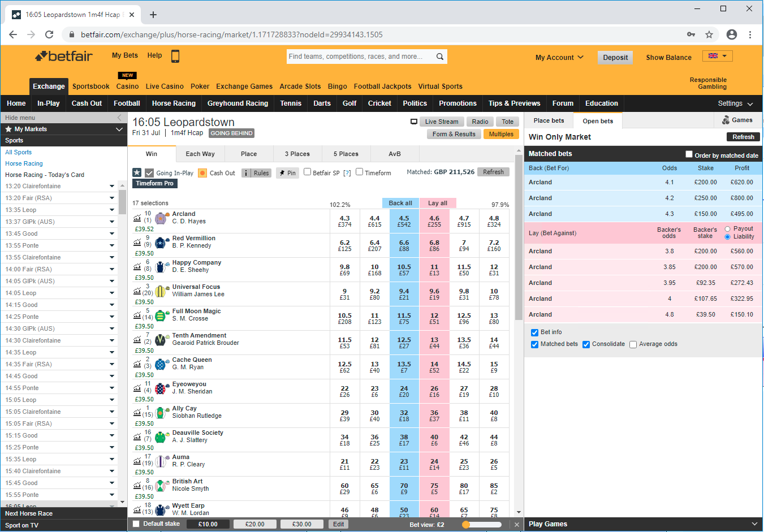Select the Payout radio option
The height and width of the screenshot is (532, 764).
(728, 229)
